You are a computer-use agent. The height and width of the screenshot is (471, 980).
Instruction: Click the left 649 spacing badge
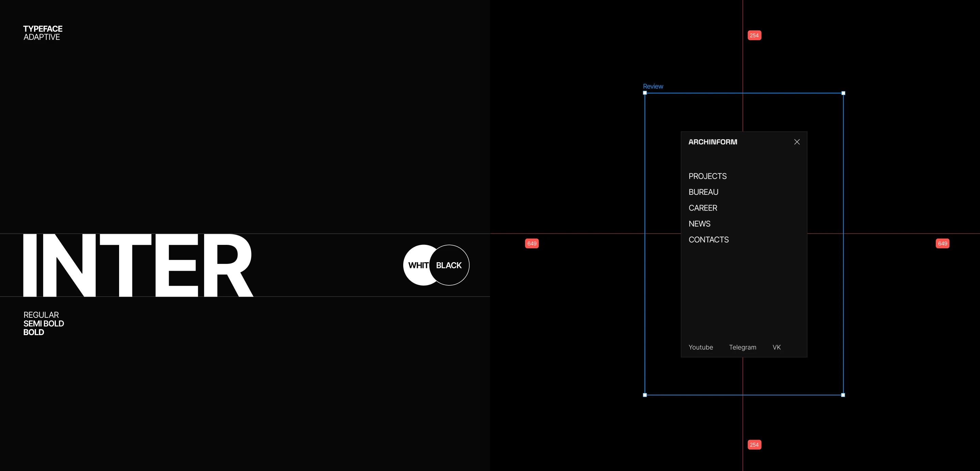pos(532,244)
